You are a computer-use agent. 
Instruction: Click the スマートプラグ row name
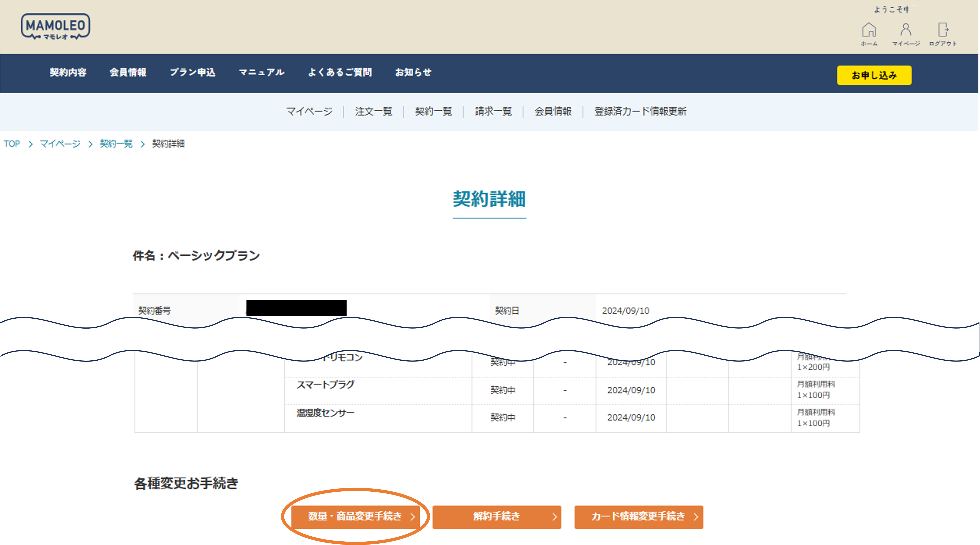pyautogui.click(x=325, y=385)
